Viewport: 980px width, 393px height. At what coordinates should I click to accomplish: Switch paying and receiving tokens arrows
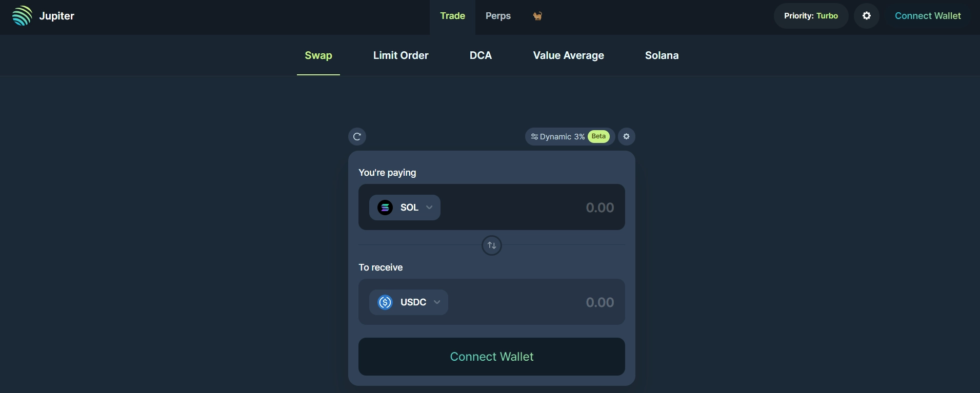[492, 245]
